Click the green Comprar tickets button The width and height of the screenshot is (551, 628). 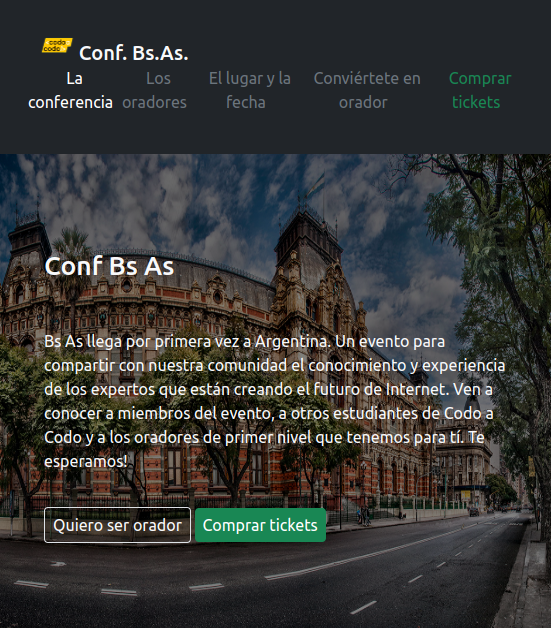click(x=260, y=525)
